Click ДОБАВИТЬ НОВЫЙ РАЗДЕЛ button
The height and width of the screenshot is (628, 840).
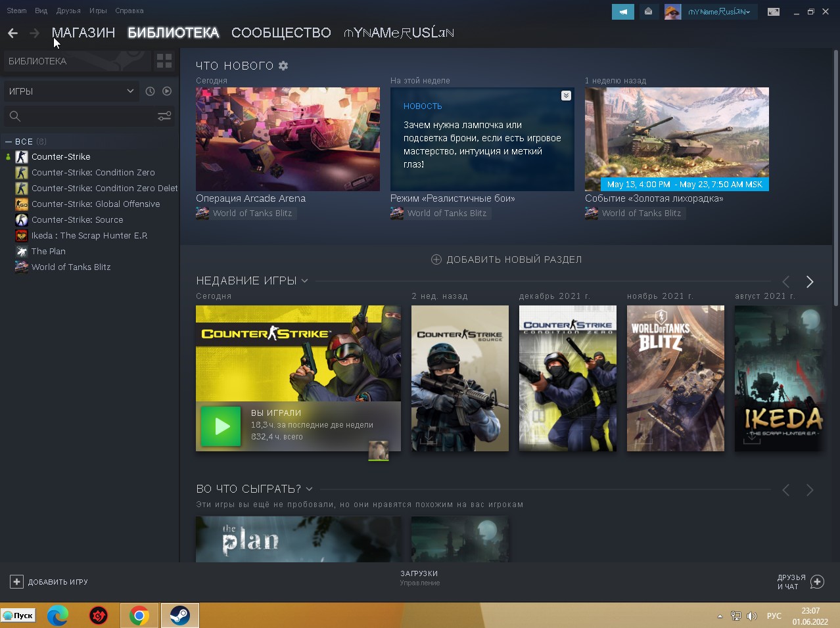point(506,259)
